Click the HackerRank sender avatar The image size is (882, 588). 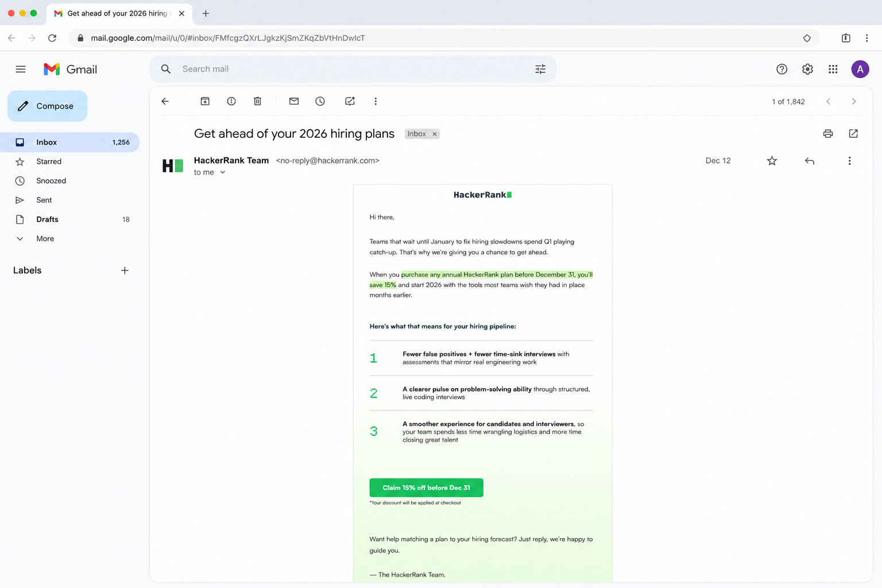pyautogui.click(x=173, y=166)
